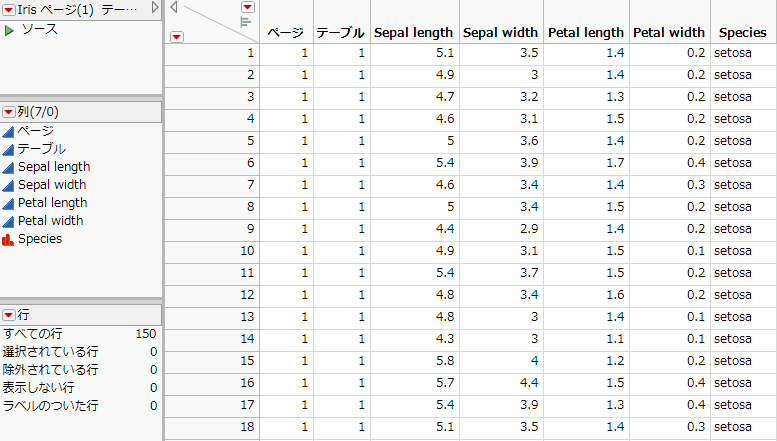Select the Species column header
Screen dimensions: 777x441
point(741,33)
